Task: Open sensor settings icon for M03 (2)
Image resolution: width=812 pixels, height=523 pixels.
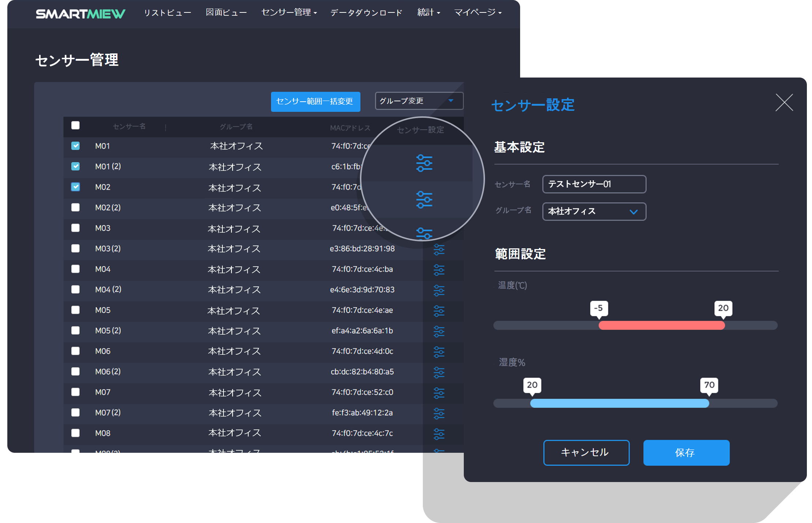Action: (439, 249)
